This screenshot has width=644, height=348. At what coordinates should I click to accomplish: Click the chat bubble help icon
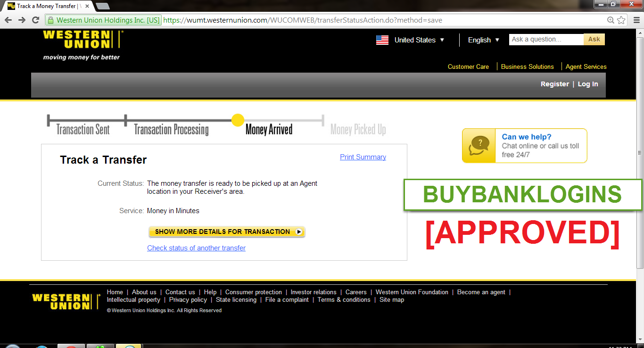click(x=479, y=146)
